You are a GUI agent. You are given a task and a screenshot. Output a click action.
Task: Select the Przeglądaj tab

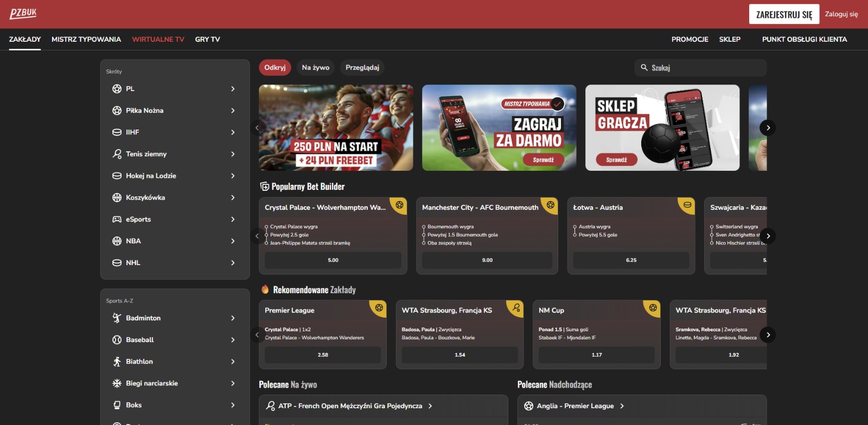pyautogui.click(x=362, y=68)
